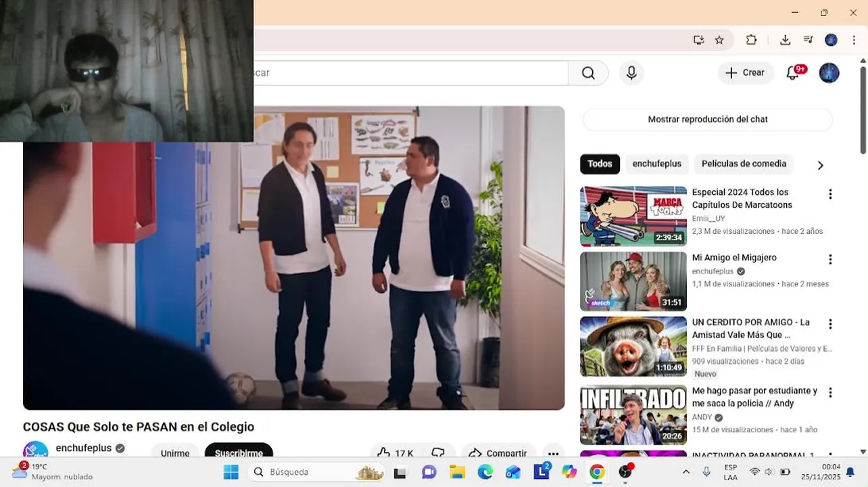Click channel name Emiii__UY
The image size is (868, 487).
(708, 218)
